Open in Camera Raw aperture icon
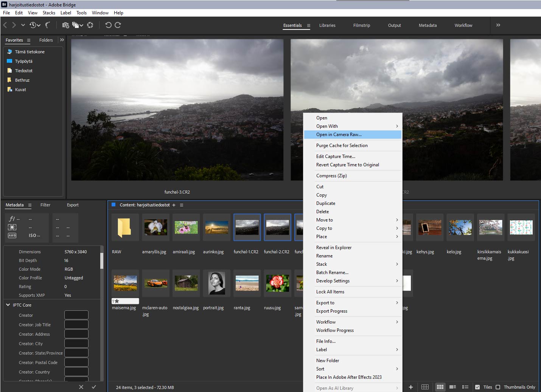 tap(90, 25)
